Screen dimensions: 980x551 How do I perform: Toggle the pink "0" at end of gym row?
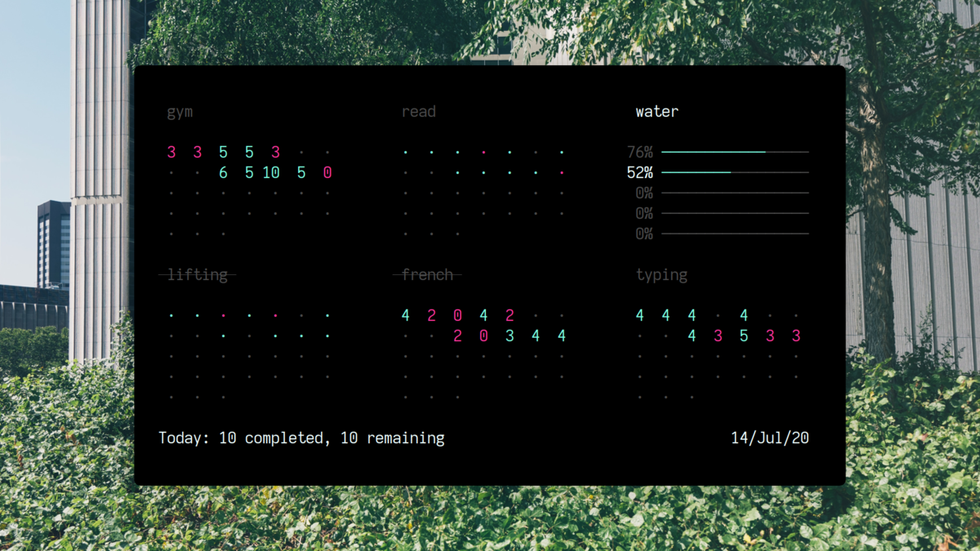327,172
